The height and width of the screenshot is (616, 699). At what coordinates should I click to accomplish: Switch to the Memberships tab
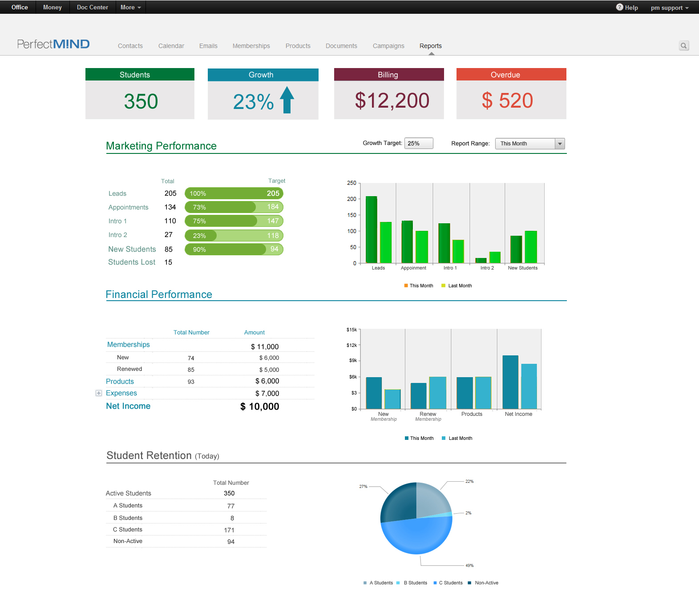tap(251, 46)
